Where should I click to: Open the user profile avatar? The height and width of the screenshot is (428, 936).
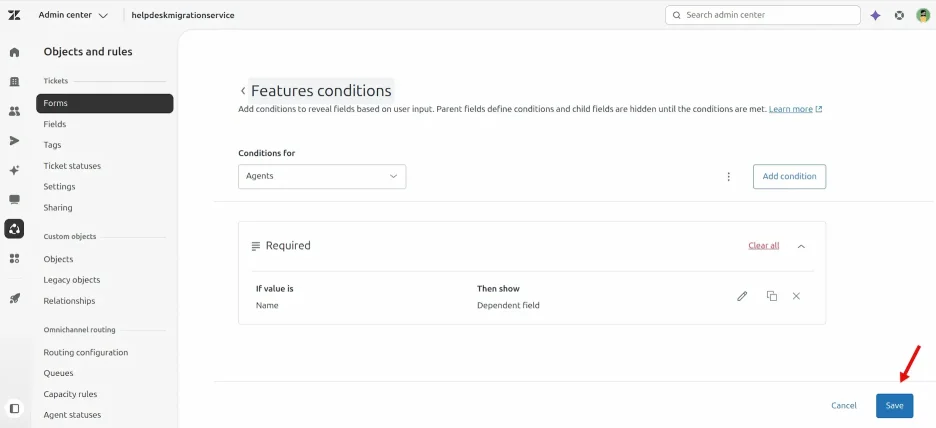[x=923, y=16]
